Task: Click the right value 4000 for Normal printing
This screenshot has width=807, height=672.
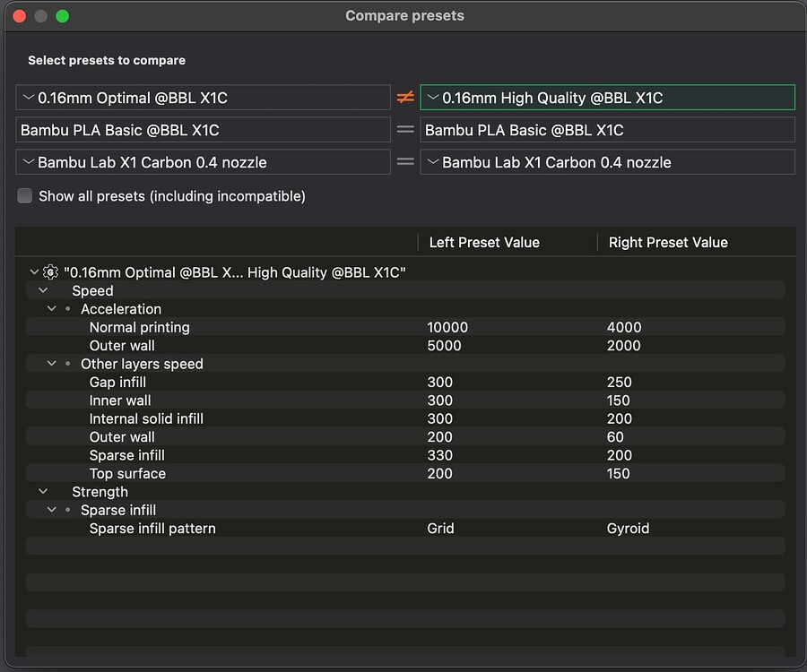Action: click(624, 327)
